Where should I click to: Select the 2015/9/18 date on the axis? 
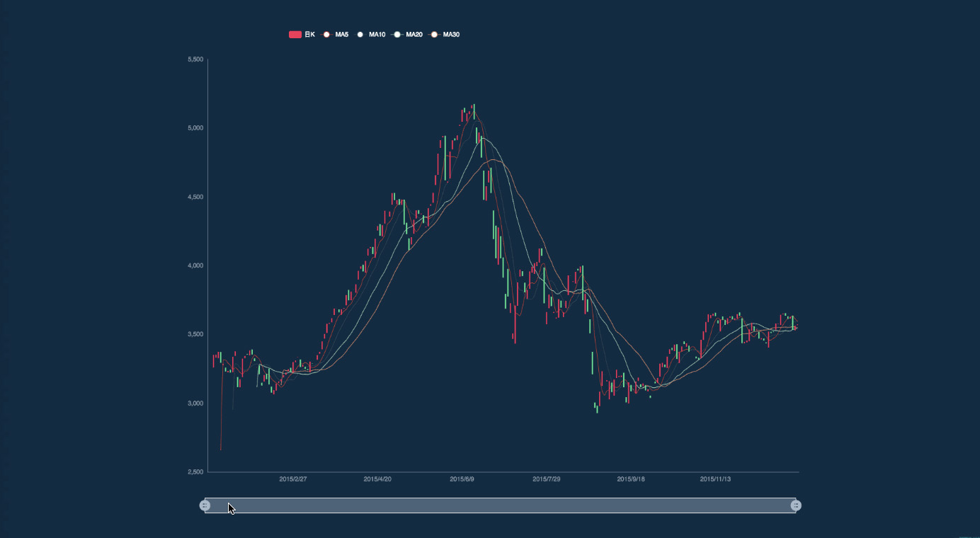coord(631,479)
